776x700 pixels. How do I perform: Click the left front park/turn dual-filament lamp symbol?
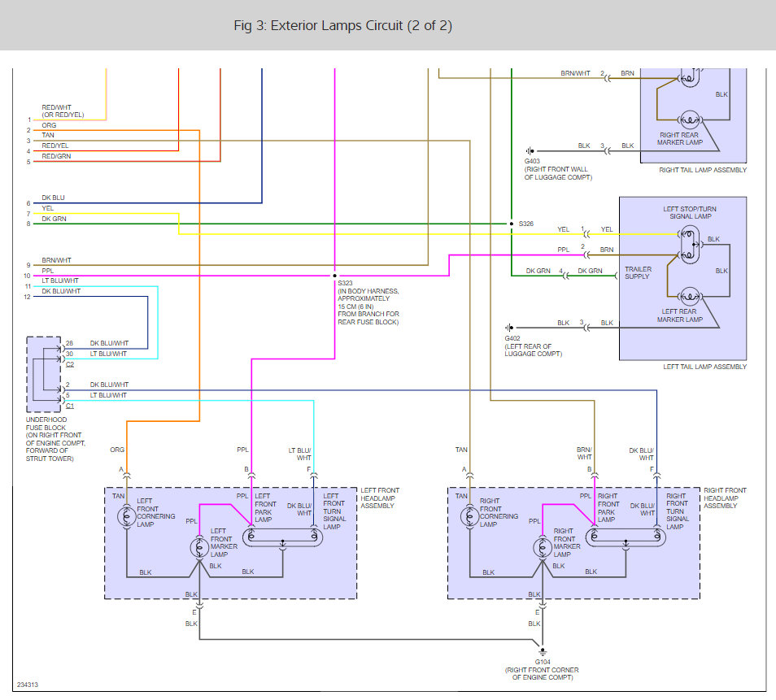pos(282,537)
